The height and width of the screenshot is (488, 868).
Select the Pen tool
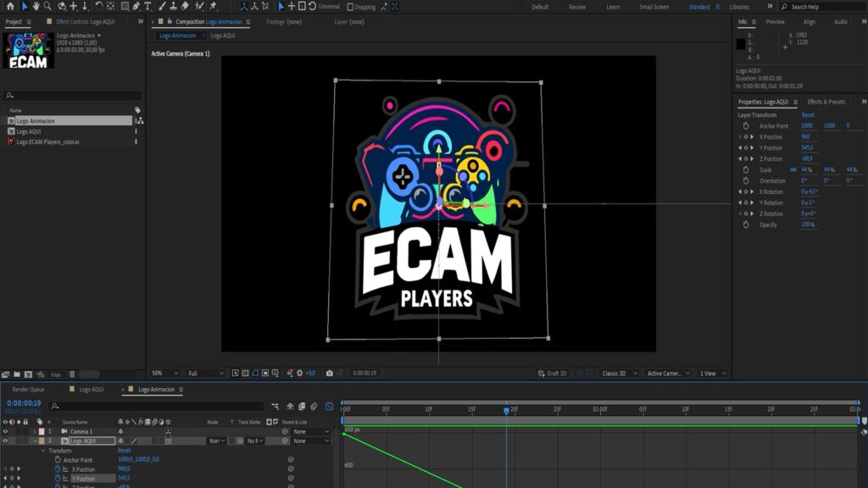coord(136,6)
